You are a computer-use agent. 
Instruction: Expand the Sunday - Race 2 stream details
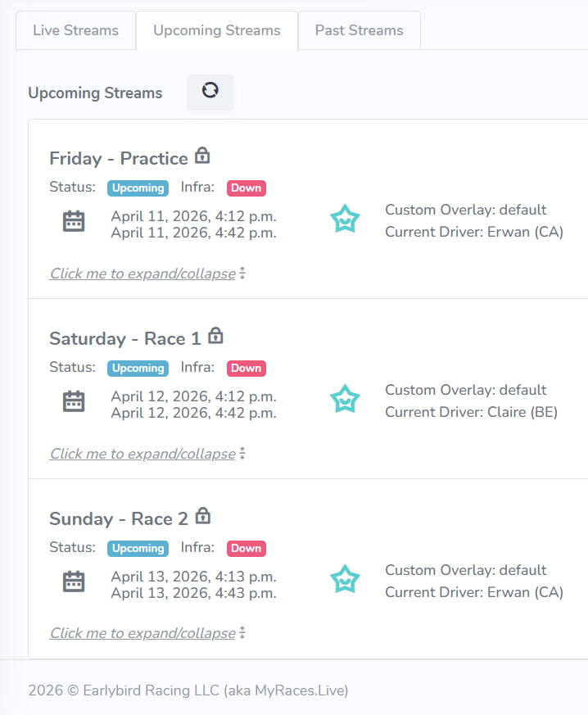point(143,633)
